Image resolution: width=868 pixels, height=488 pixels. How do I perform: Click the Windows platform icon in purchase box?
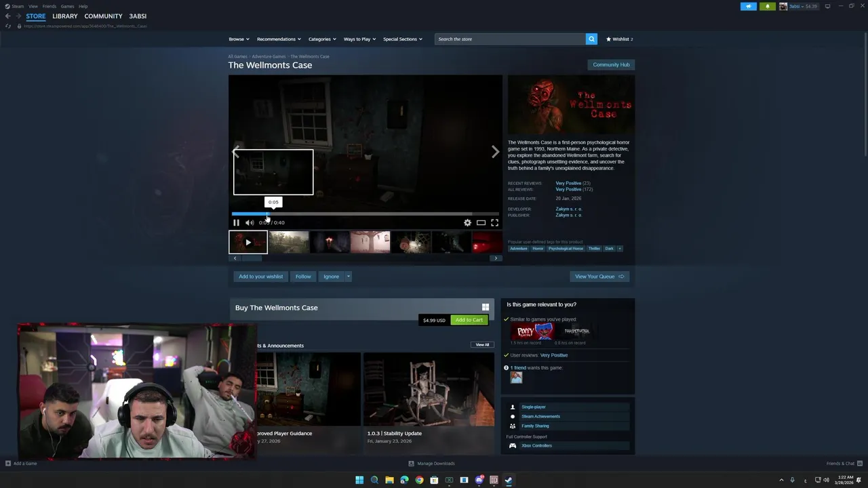pyautogui.click(x=486, y=307)
